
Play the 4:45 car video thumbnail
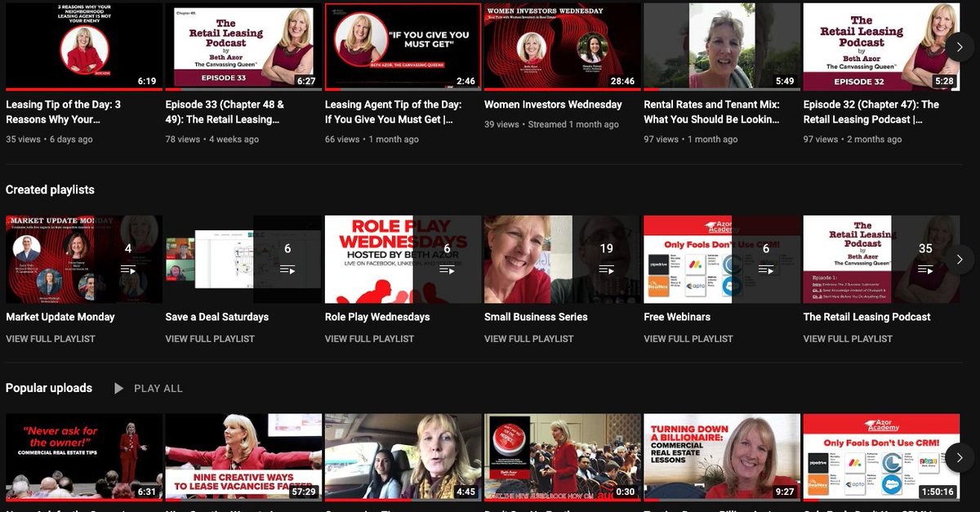[x=403, y=457]
